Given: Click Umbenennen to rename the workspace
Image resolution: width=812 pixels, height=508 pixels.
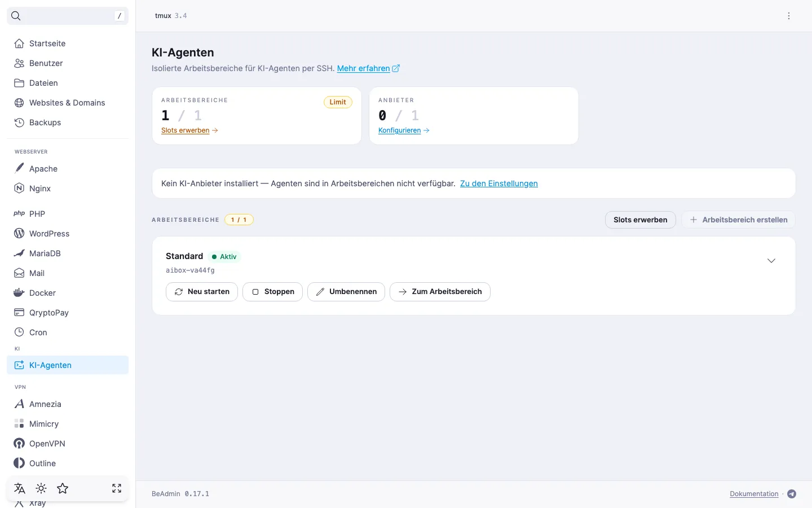Looking at the screenshot, I should click(x=346, y=292).
